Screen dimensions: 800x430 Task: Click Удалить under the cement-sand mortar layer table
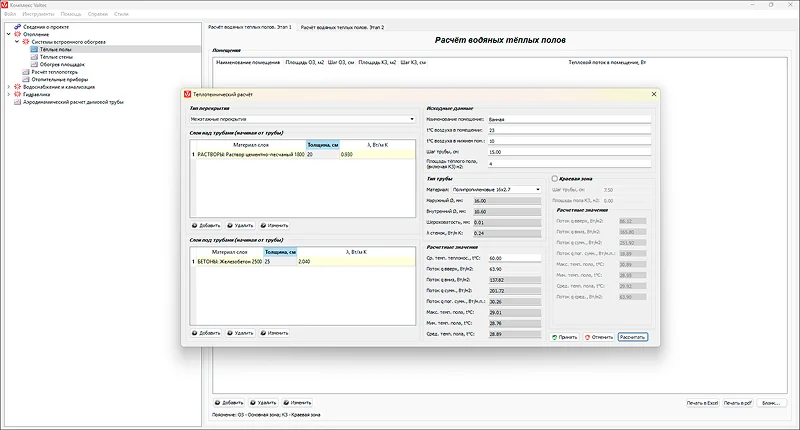tap(240, 225)
